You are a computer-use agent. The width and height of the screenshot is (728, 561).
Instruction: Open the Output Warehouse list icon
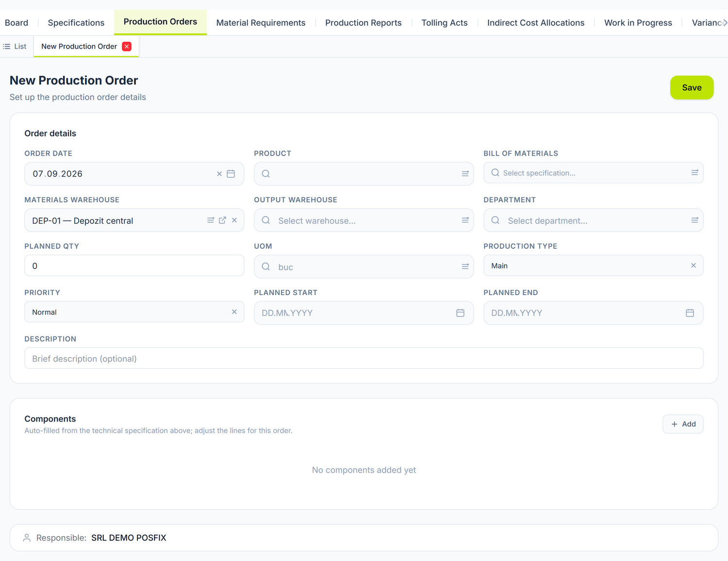pos(465,220)
